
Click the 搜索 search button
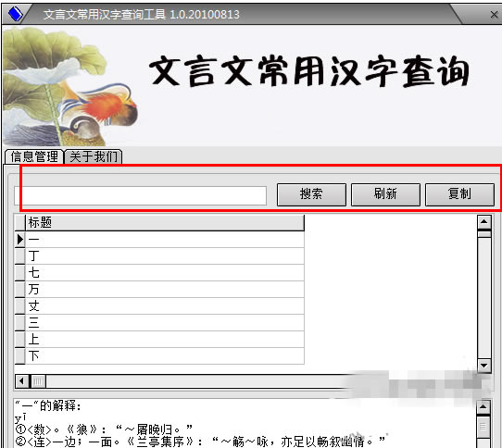click(x=311, y=194)
